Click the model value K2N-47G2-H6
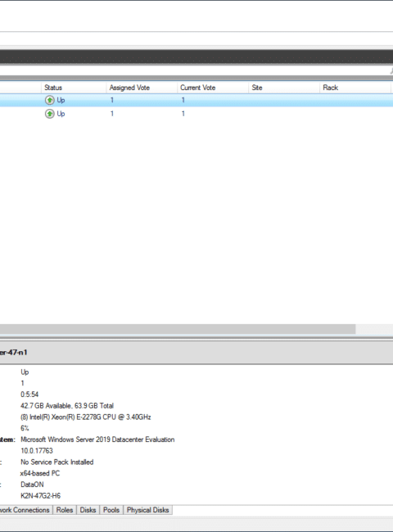 40,496
